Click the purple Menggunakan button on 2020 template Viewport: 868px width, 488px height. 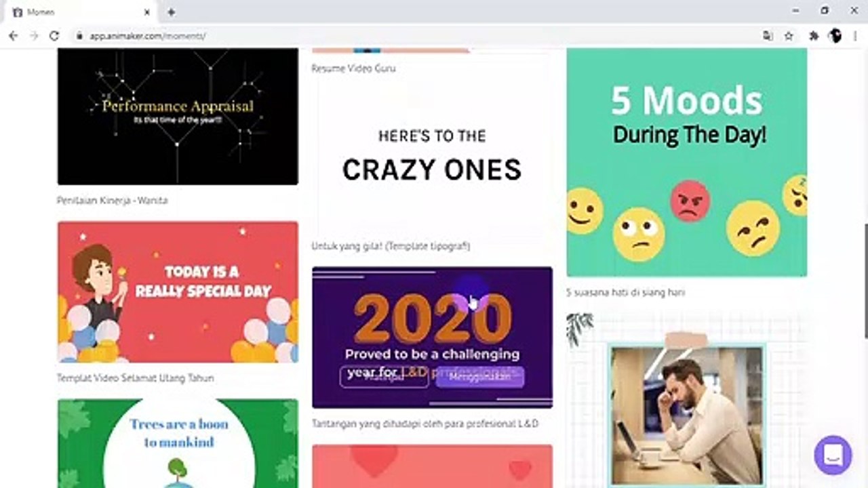coord(480,377)
